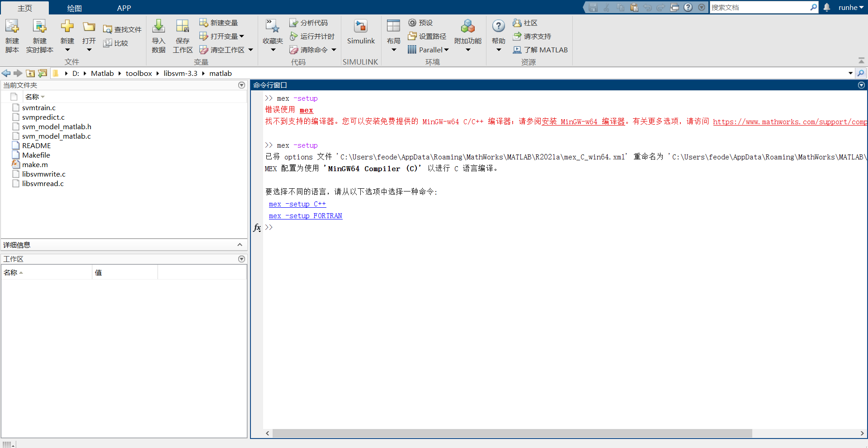Screen dimensions: 868x448
Task: Create a new script with 新建脚本
Action: [x=12, y=36]
